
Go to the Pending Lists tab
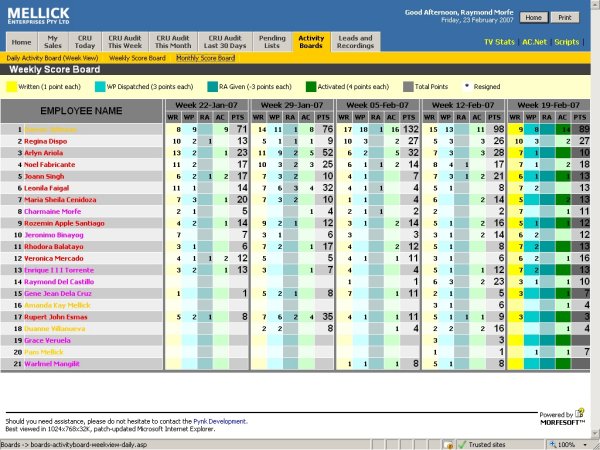coord(272,42)
